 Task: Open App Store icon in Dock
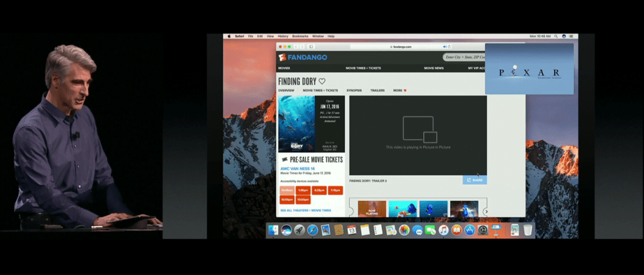pyautogui.click(x=470, y=231)
